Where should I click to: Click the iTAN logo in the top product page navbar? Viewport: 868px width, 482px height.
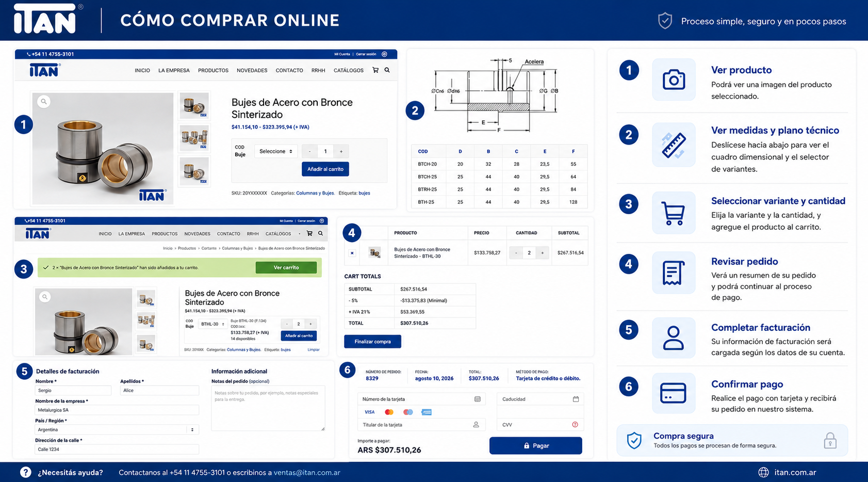[44, 70]
